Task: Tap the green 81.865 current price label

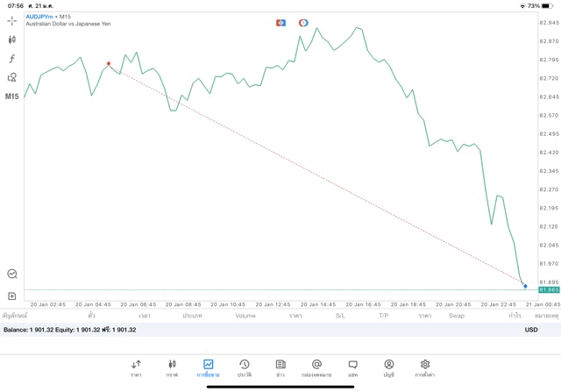Action: coord(550,289)
